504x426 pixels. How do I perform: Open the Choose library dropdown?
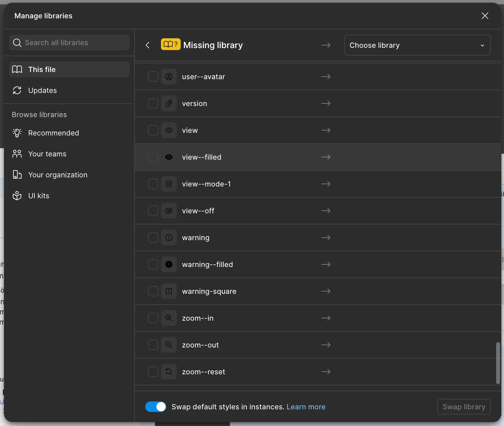pos(417,45)
